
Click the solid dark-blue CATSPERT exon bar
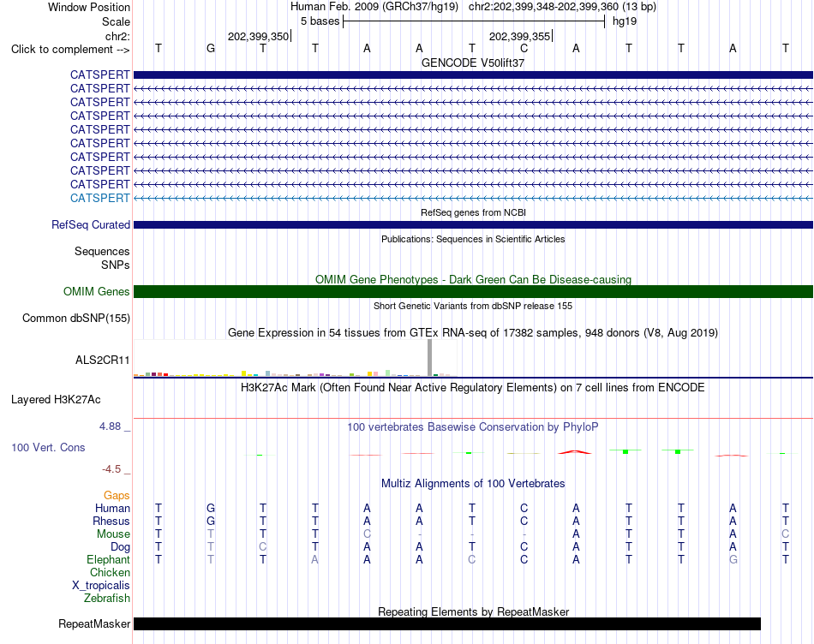tap(473, 75)
